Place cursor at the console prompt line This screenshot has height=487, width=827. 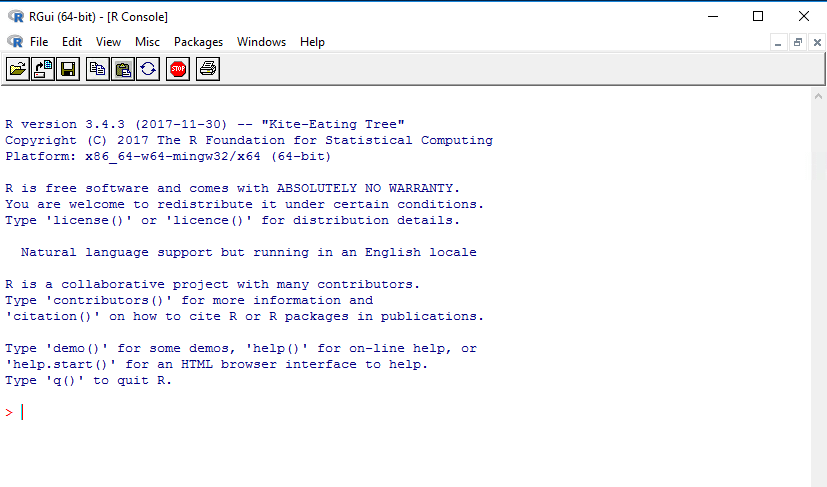[x=200, y=412]
